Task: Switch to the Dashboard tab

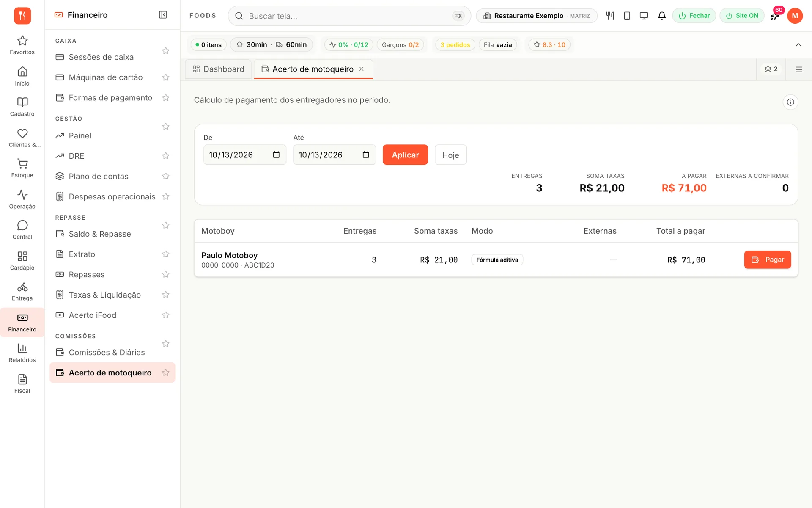Action: (218, 69)
